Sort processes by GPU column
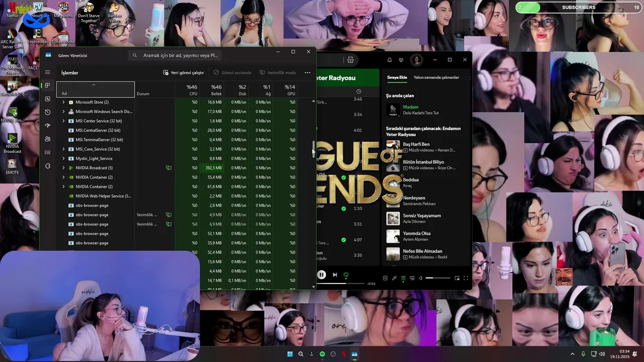The width and height of the screenshot is (644, 362). pyautogui.click(x=285, y=89)
